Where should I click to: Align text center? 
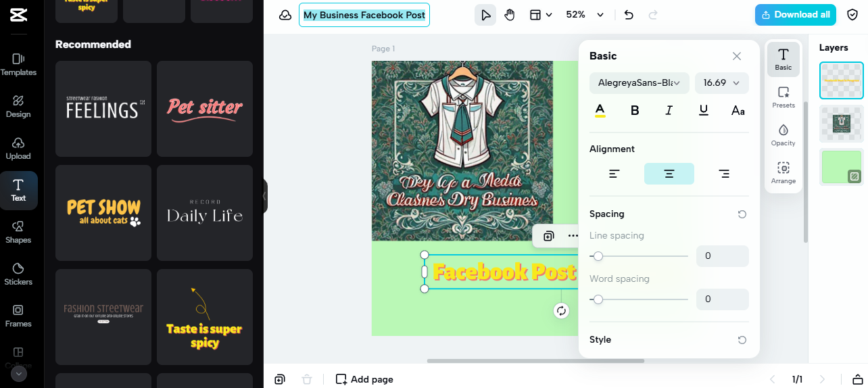669,174
